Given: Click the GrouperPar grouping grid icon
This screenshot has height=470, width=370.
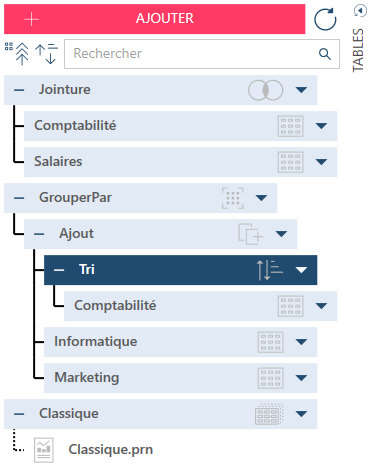Looking at the screenshot, I should tap(233, 198).
